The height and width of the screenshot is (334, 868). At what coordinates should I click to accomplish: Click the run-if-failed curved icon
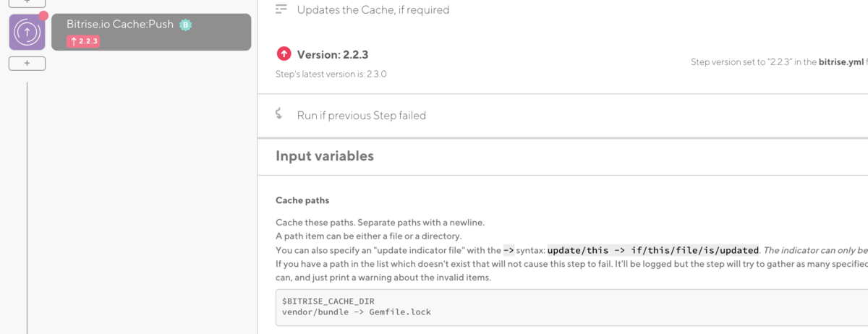pyautogui.click(x=278, y=114)
